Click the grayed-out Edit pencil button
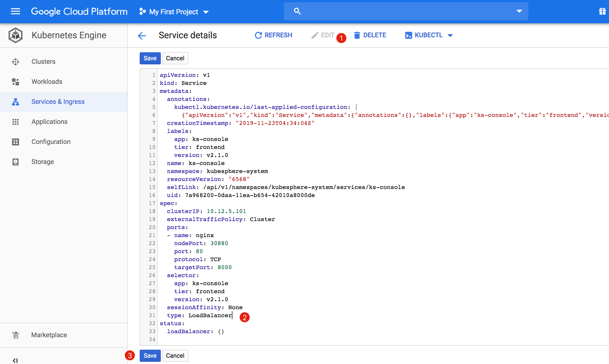 tap(323, 35)
